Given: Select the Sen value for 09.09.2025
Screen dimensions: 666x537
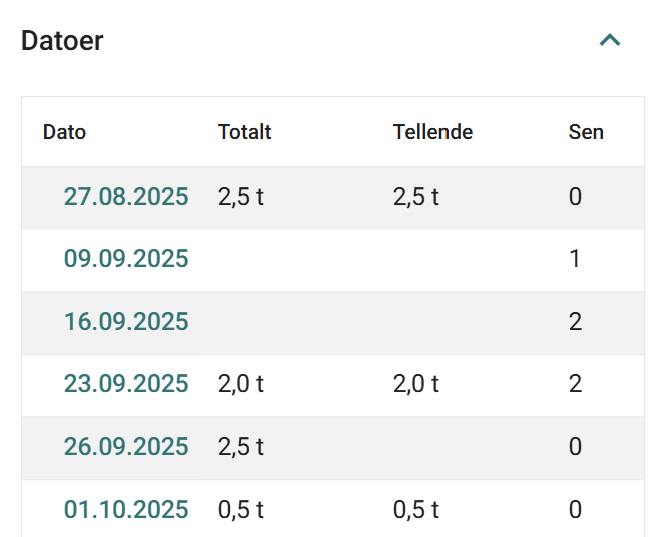Looking at the screenshot, I should click(575, 259).
